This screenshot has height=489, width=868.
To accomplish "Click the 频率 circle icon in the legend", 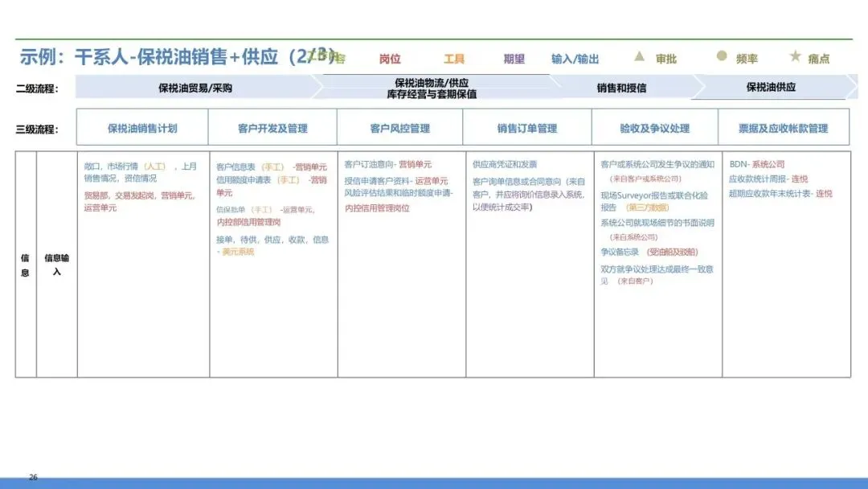I will click(723, 58).
